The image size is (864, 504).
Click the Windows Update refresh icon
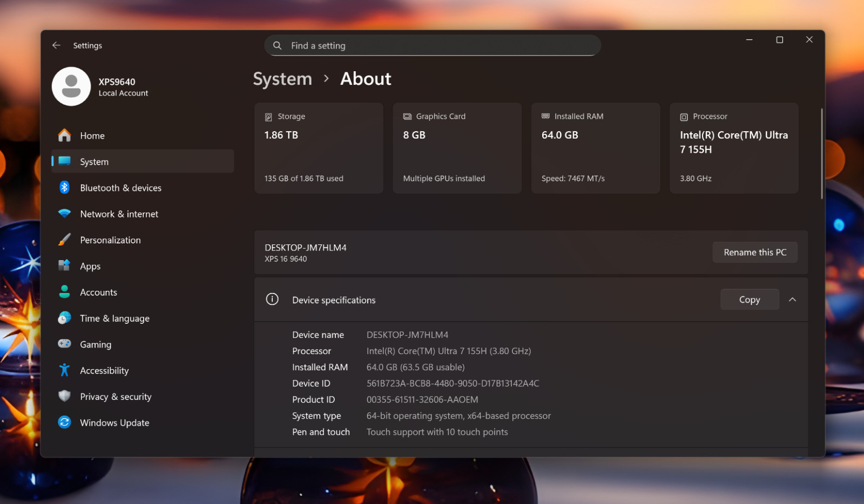tap(65, 423)
